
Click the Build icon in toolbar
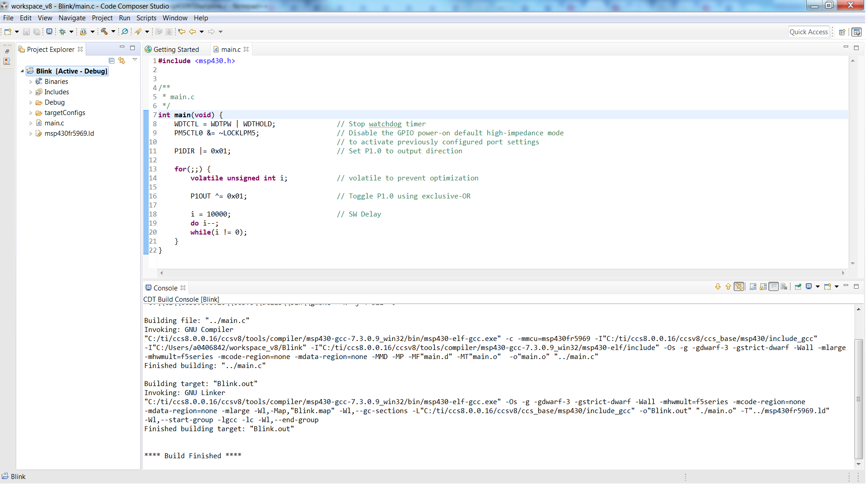[x=104, y=31]
